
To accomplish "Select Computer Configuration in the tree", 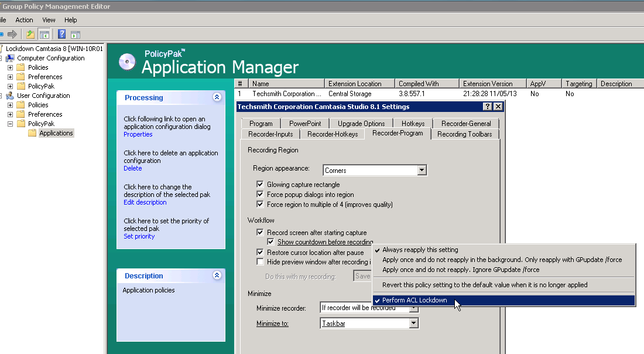I will point(51,58).
